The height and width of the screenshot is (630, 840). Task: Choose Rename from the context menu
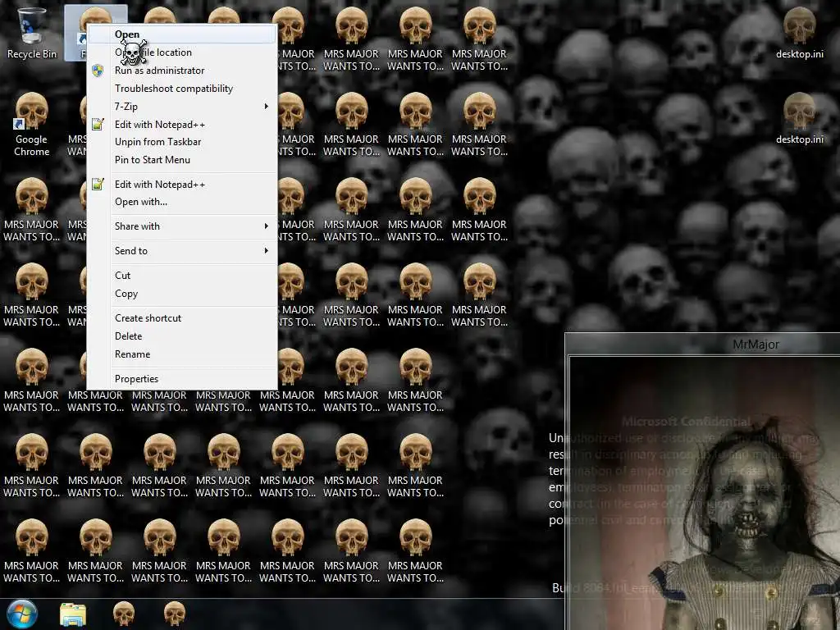point(182,354)
